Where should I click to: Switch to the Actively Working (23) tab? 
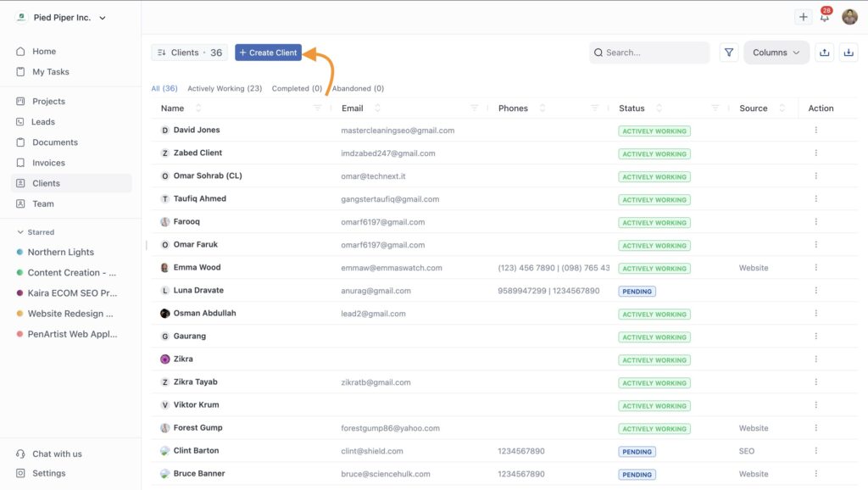click(225, 88)
